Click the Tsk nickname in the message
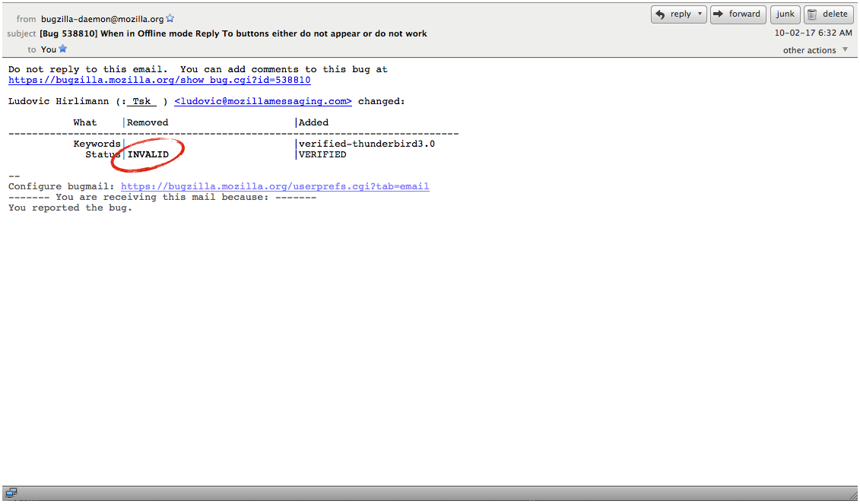 click(143, 101)
